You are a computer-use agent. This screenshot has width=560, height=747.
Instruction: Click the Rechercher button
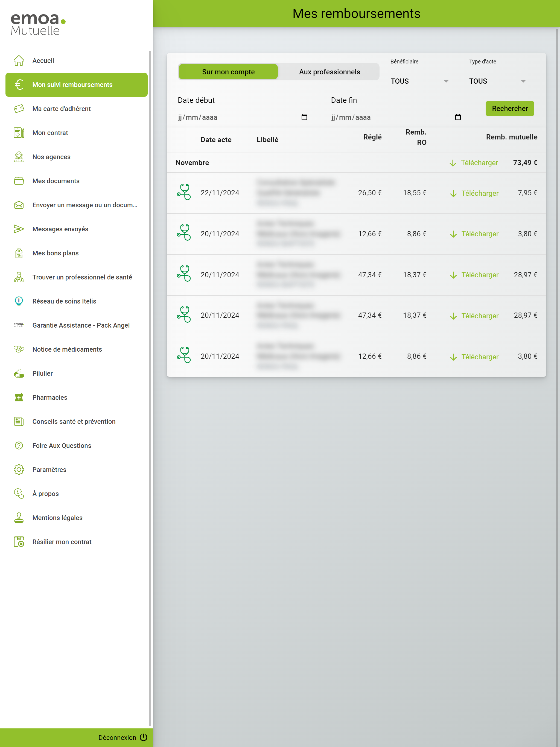click(510, 108)
